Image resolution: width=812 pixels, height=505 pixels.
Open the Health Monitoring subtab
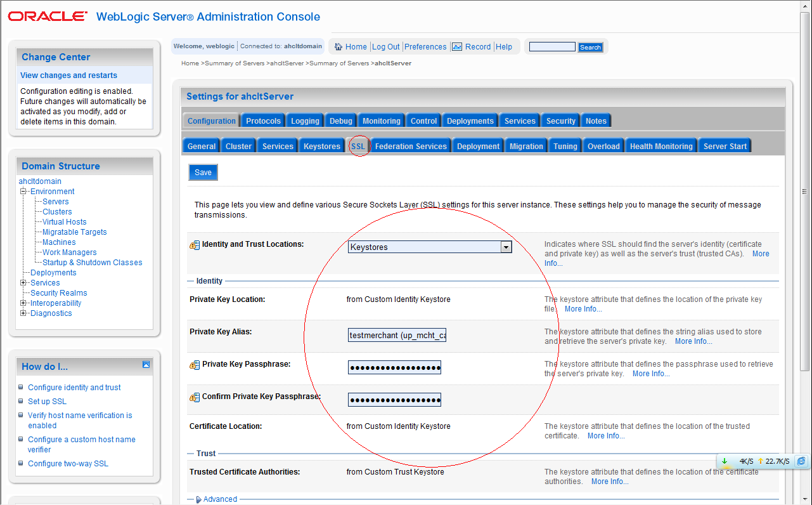click(x=661, y=147)
